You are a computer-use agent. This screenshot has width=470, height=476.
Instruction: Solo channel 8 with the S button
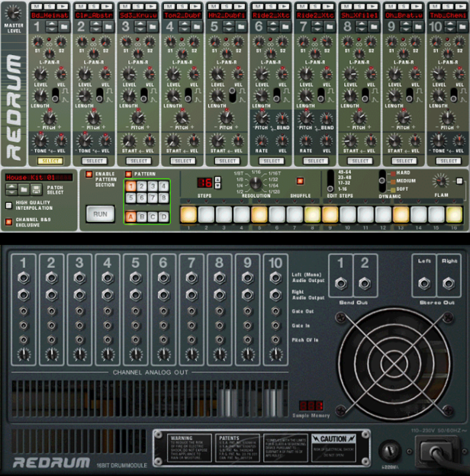pos(359,6)
